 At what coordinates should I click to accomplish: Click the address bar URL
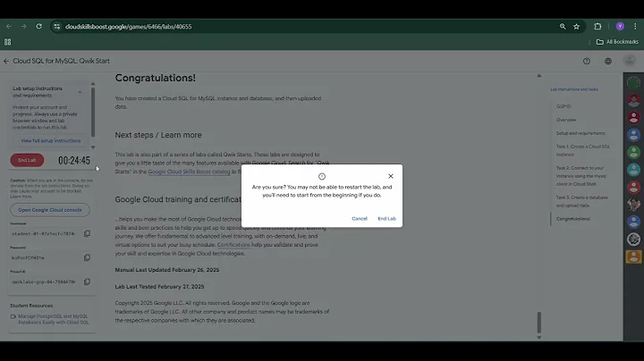pyautogui.click(x=129, y=27)
